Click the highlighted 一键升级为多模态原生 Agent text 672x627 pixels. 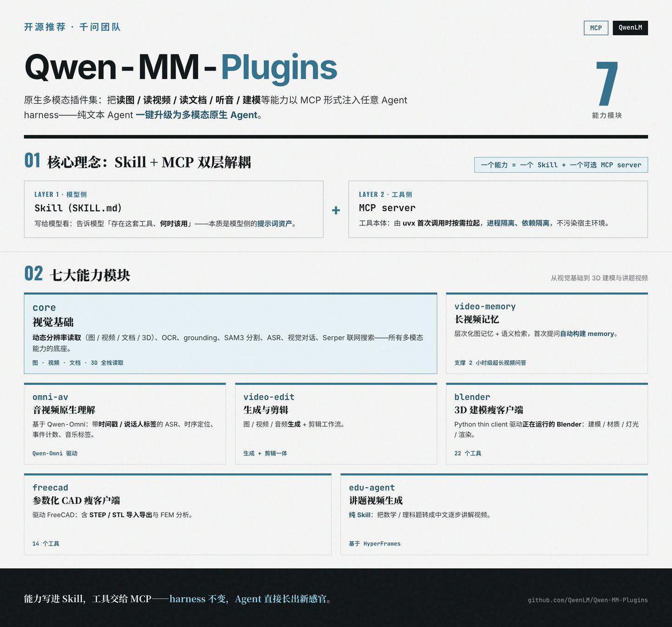[x=197, y=115]
